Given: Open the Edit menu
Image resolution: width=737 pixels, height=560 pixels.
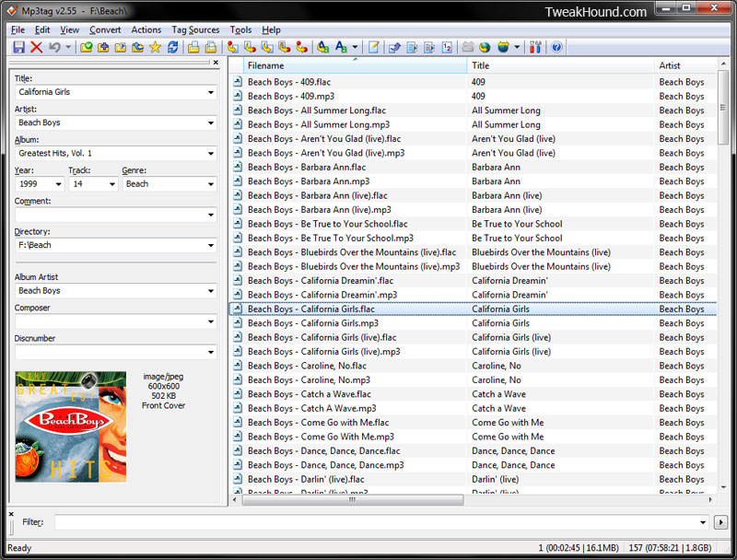Looking at the screenshot, I should click(42, 29).
